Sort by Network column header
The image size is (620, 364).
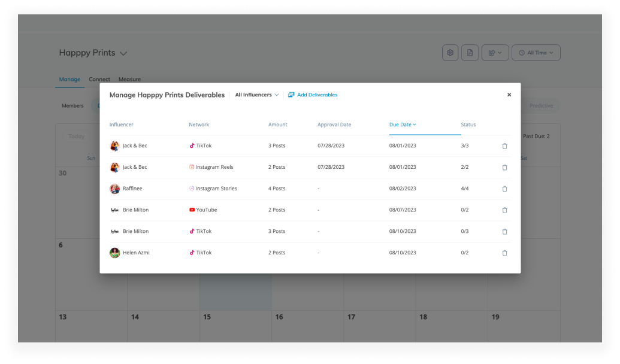pos(199,125)
